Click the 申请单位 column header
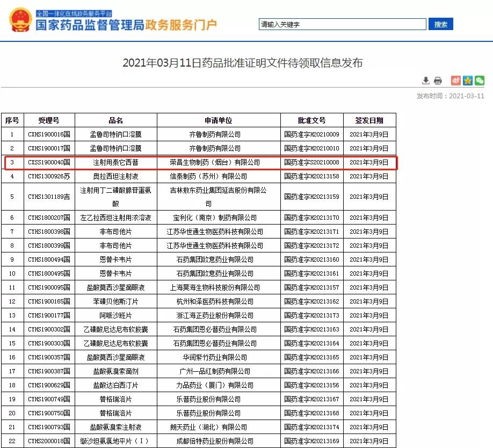 pyautogui.click(x=218, y=120)
